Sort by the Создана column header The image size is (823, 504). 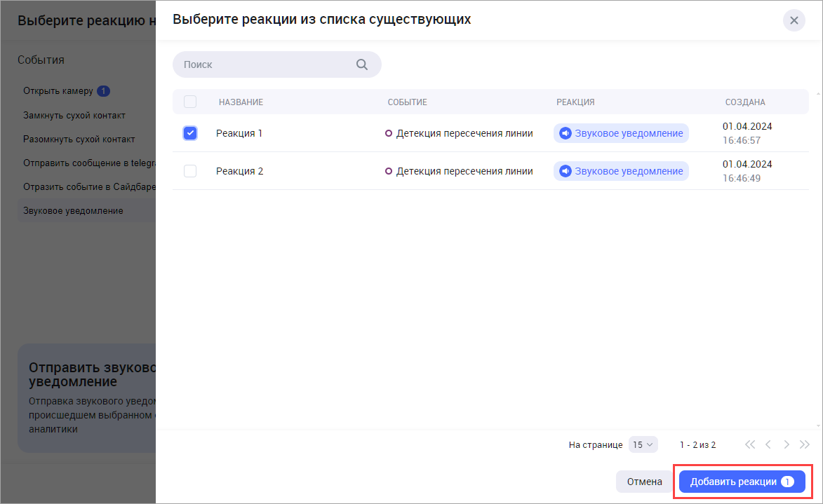click(744, 102)
